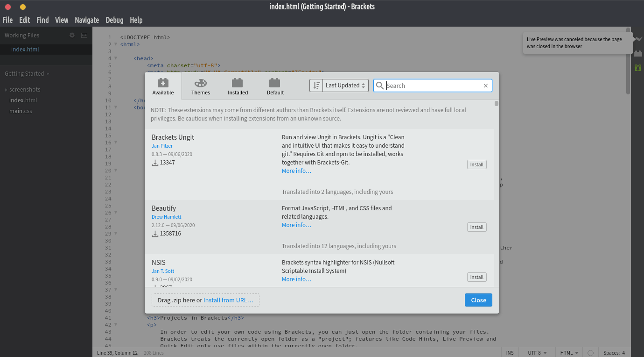Image resolution: width=644 pixels, height=357 pixels.
Task: Click the sort order direction icon
Action: (x=316, y=86)
